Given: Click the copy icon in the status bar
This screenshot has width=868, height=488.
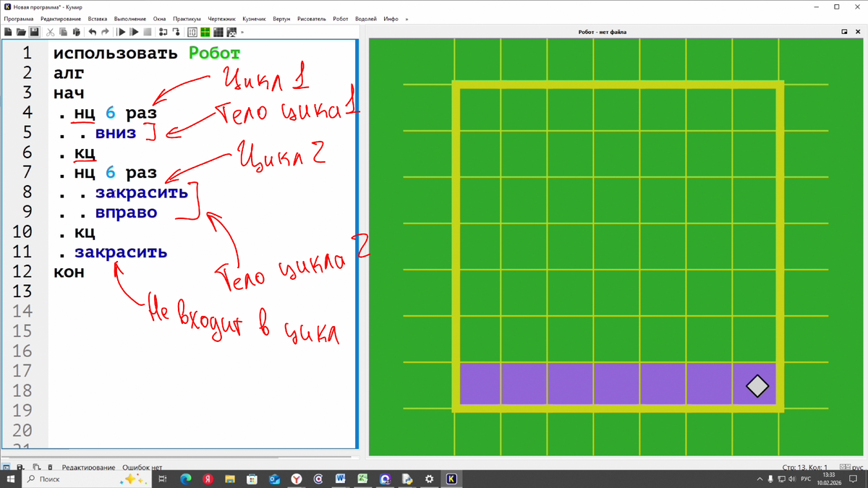Looking at the screenshot, I should tap(36, 468).
